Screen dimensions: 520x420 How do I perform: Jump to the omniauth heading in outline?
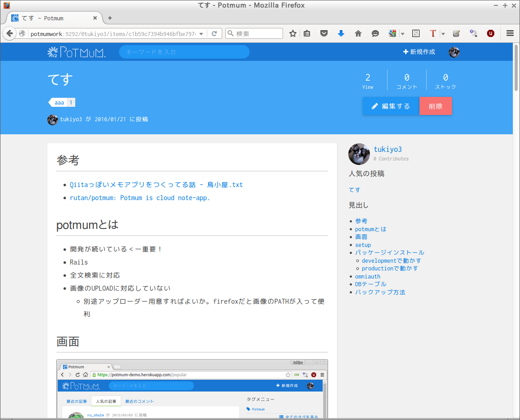[x=367, y=276]
